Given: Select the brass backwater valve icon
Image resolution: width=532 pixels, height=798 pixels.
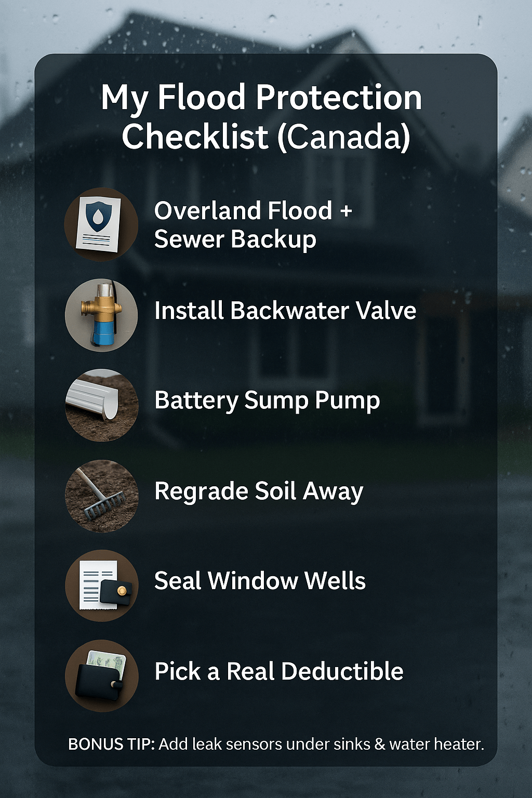Looking at the screenshot, I should [101, 315].
